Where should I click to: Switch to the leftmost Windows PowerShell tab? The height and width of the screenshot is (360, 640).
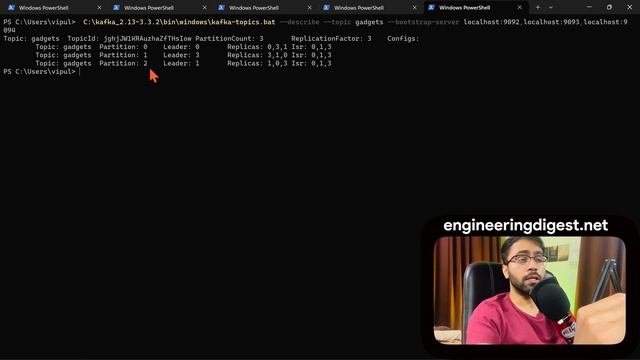(53, 7)
